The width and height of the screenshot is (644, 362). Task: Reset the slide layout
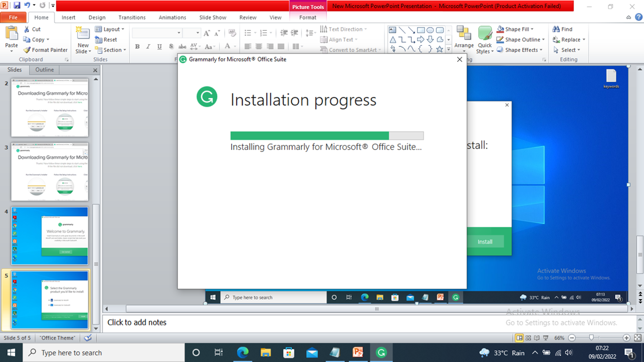point(106,39)
